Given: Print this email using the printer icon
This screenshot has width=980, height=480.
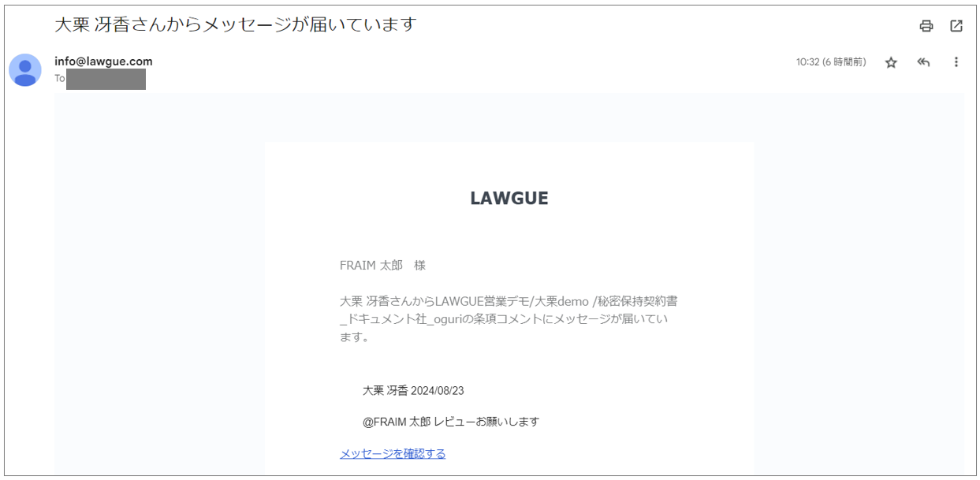Looking at the screenshot, I should click(926, 26).
